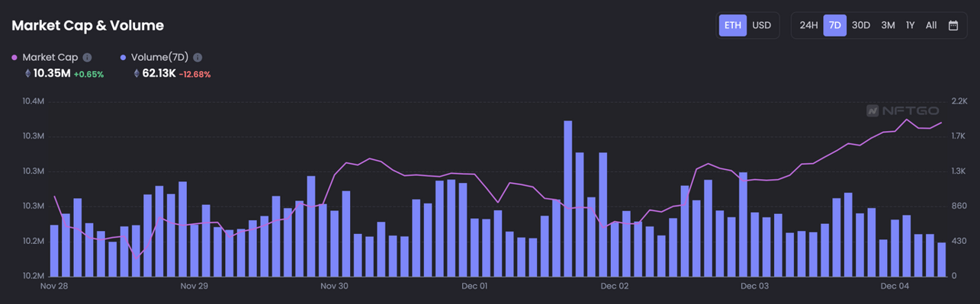Click the +0.65% change indicator

(88, 74)
